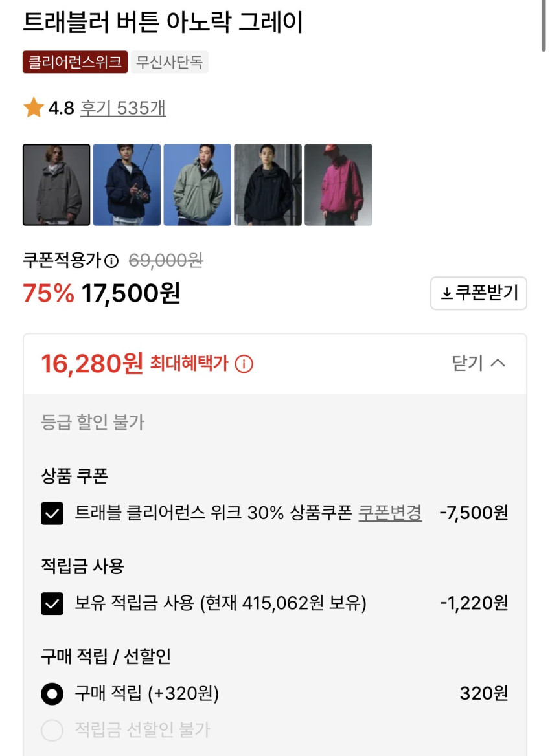The width and height of the screenshot is (550, 756).
Task: Open info icon beside 최대혜택가
Action: [244, 364]
